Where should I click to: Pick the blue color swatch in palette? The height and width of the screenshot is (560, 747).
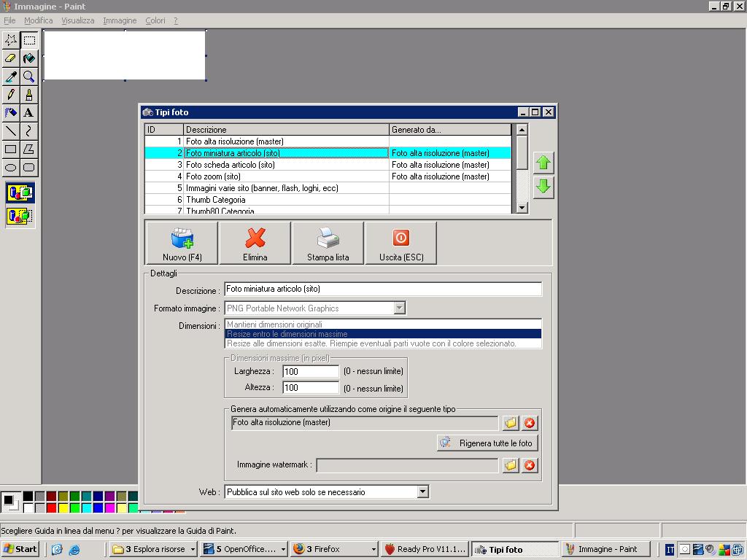(98, 508)
